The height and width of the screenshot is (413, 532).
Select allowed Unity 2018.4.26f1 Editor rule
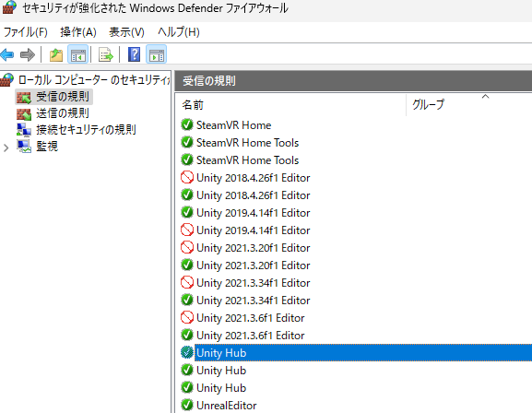[253, 195]
